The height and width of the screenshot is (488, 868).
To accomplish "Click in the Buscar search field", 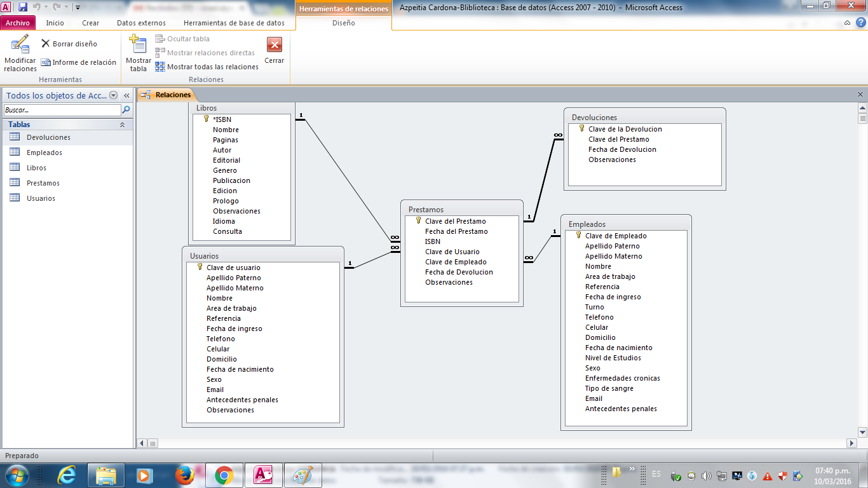I will point(61,110).
